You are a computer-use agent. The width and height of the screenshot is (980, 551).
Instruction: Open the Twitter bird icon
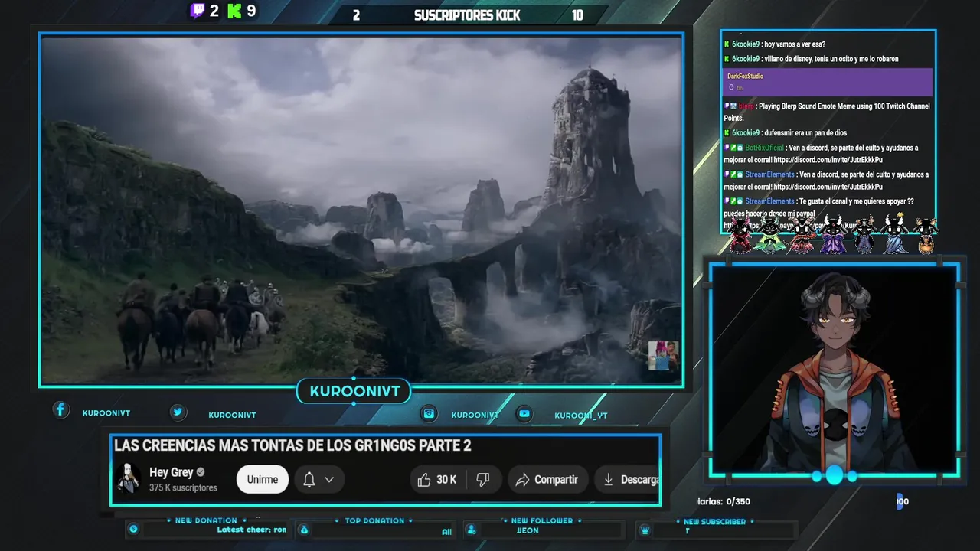click(x=178, y=412)
